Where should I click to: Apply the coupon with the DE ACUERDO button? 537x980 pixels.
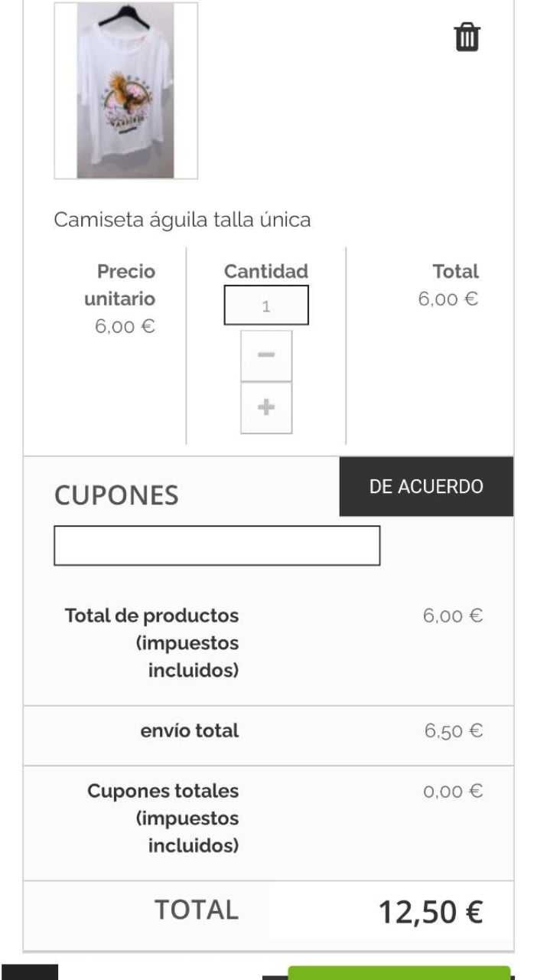click(x=425, y=486)
